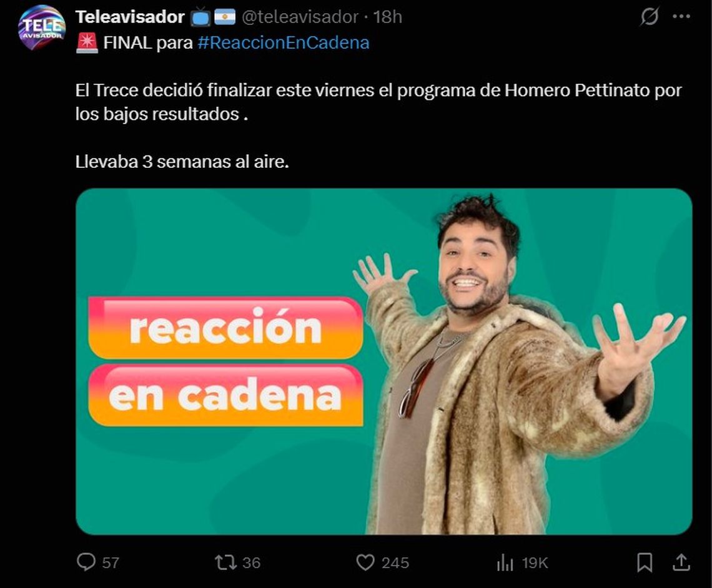Click the Grok slashed-circle icon

tap(650, 17)
